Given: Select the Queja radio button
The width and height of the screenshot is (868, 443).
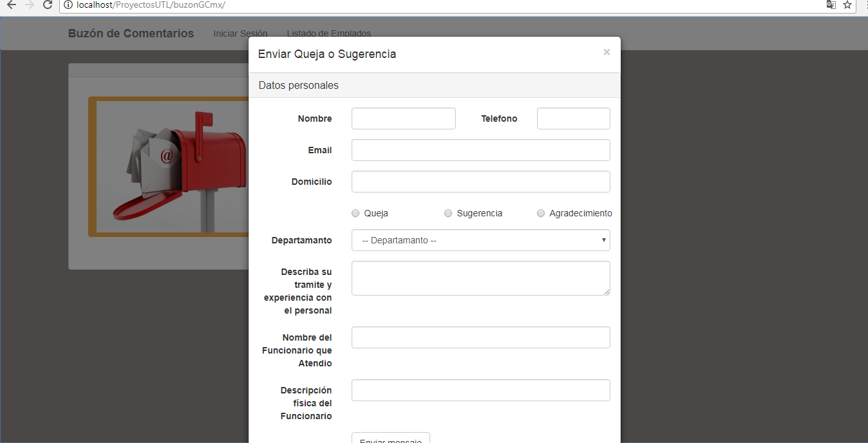Looking at the screenshot, I should coord(355,213).
